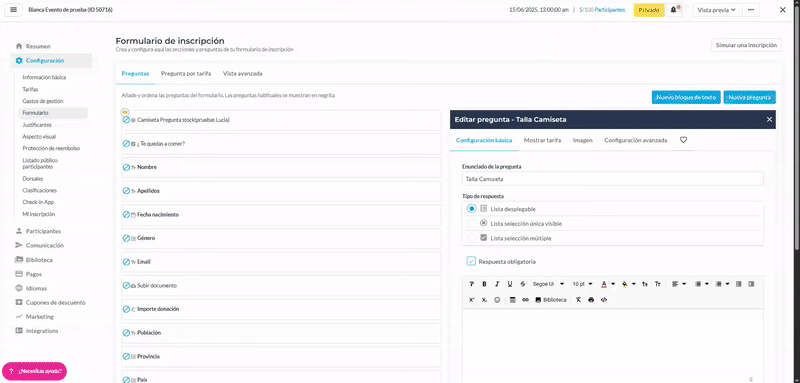Insert a table in the editor

coord(513,300)
